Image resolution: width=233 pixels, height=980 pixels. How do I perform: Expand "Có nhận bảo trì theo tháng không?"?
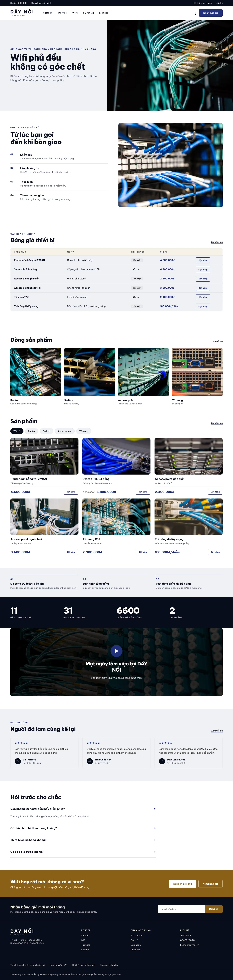pos(83,828)
